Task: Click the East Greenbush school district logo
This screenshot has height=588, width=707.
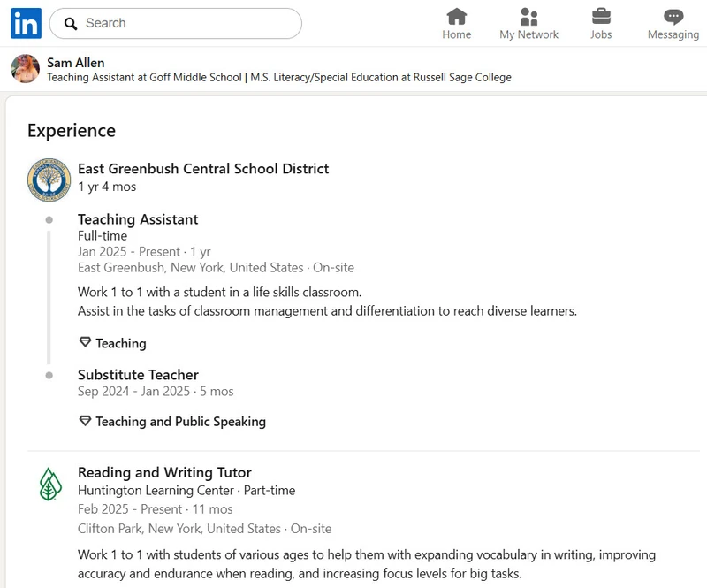Action: pyautogui.click(x=49, y=179)
